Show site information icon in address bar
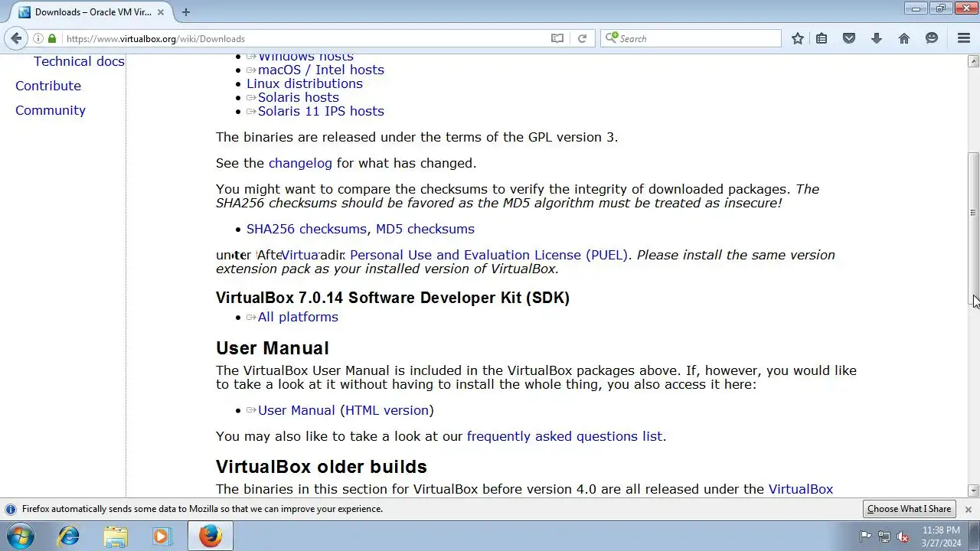The image size is (980, 551). click(x=38, y=38)
